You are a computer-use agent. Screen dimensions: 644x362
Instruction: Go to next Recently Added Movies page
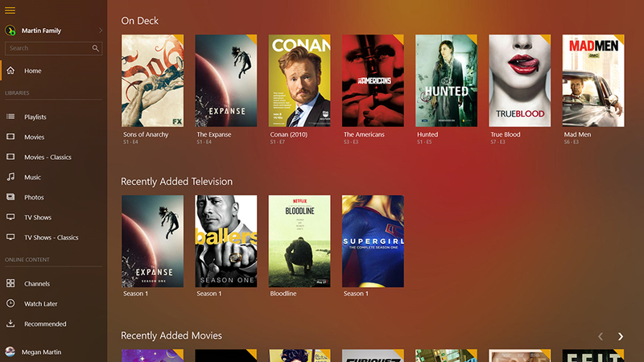(x=620, y=336)
